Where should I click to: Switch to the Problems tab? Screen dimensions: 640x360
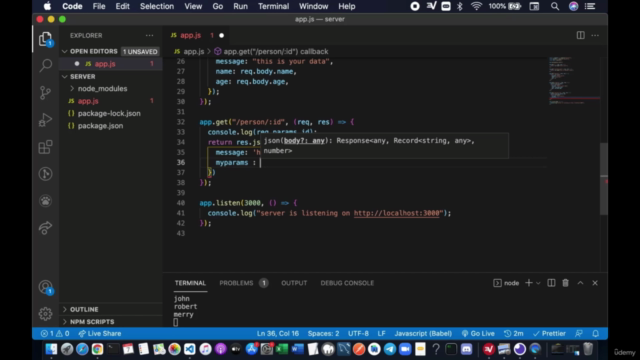243,283
